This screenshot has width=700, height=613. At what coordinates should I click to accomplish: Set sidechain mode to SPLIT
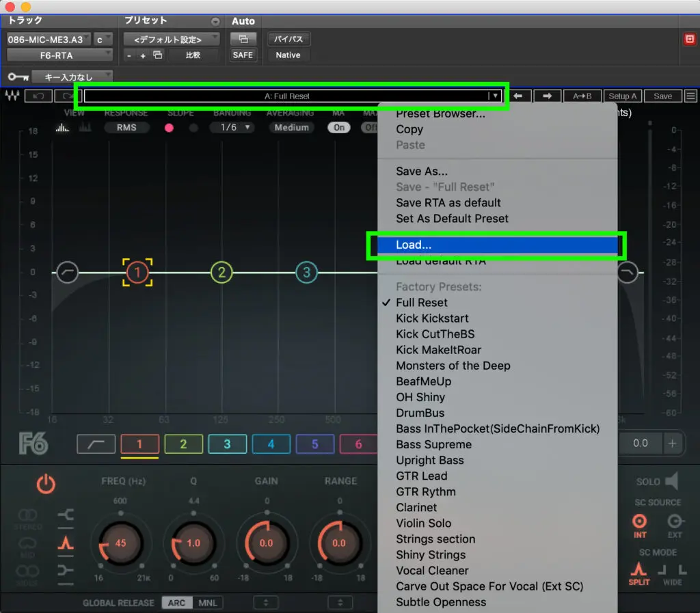[x=638, y=571]
